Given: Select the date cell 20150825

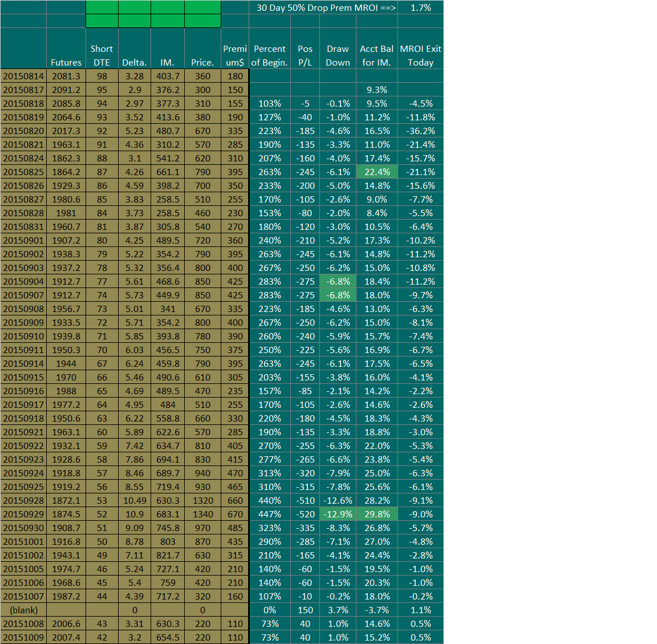Looking at the screenshot, I should tap(23, 172).
